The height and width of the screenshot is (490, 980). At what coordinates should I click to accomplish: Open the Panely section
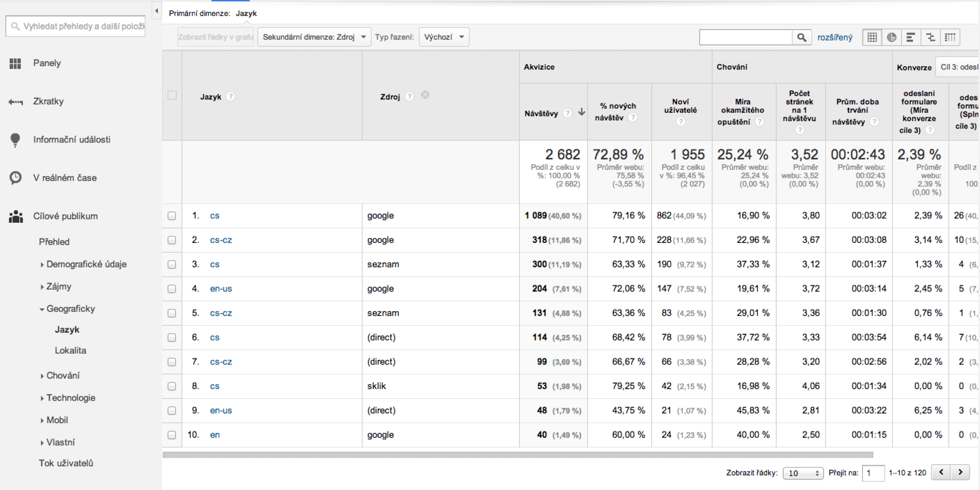click(x=47, y=63)
